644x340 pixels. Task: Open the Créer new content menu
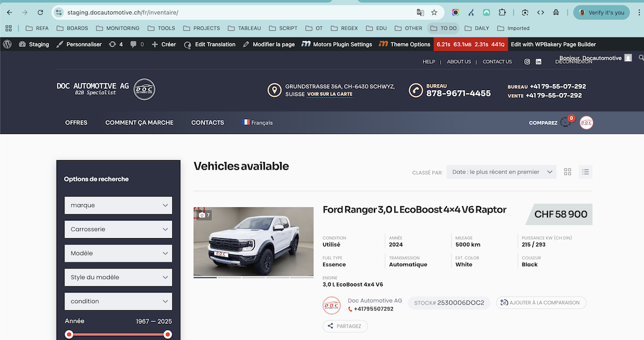163,44
